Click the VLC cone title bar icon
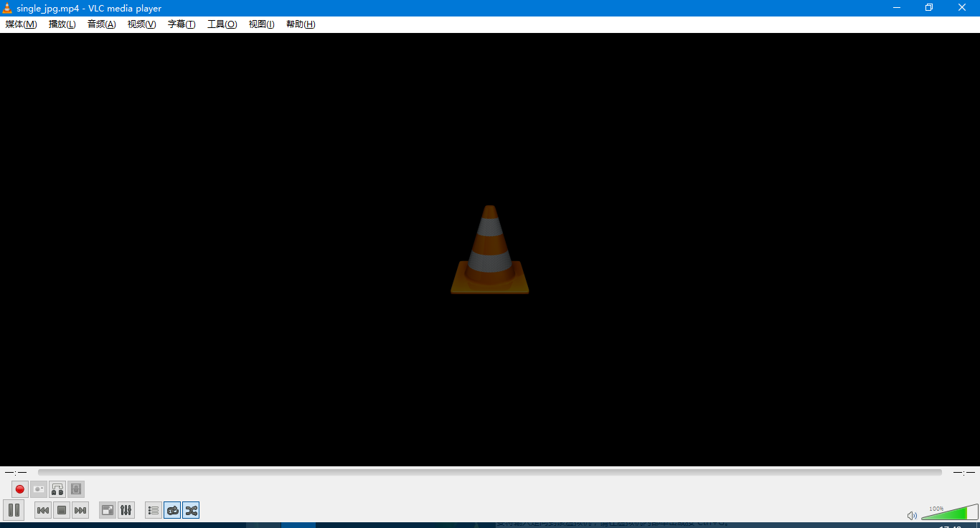 point(8,8)
